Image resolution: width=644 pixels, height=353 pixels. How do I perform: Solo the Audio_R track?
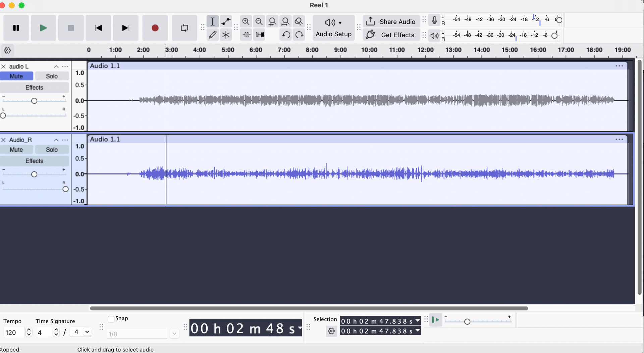[x=52, y=149]
